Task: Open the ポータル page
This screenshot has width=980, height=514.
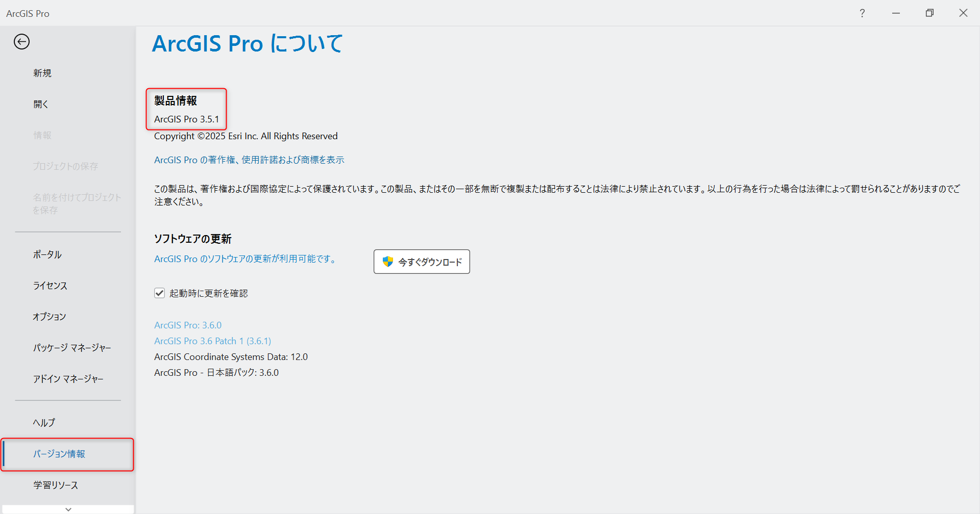Action: pos(47,254)
